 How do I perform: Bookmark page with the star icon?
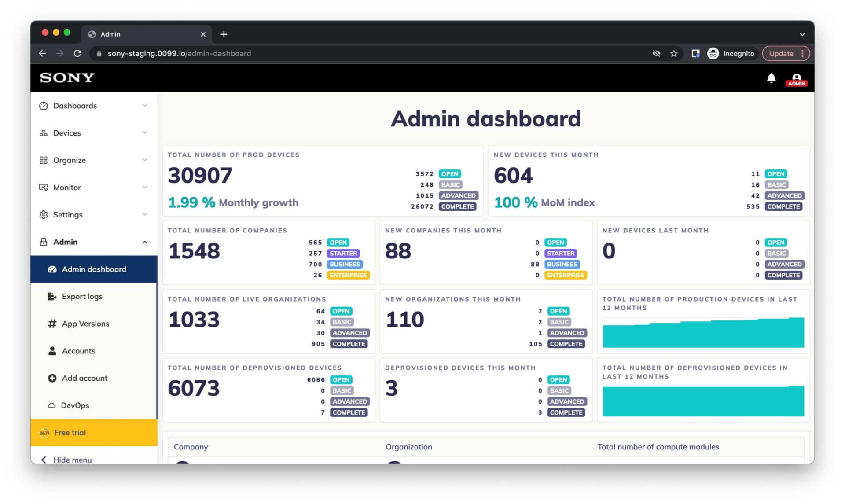pyautogui.click(x=673, y=54)
